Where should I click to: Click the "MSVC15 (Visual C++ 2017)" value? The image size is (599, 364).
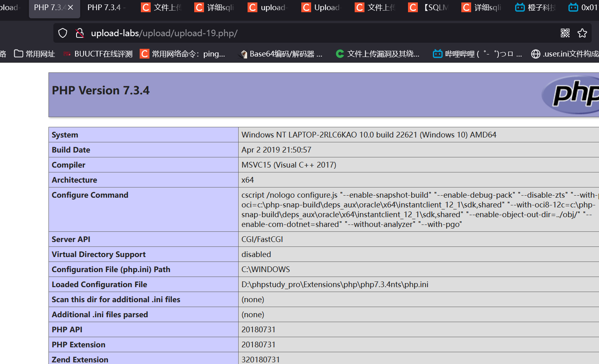[289, 165]
